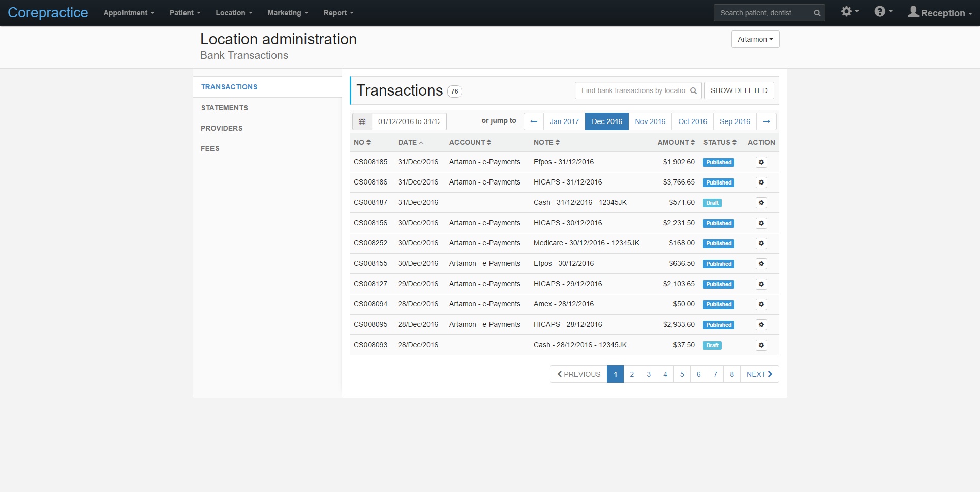Open the Appointment menu
This screenshot has width=980, height=492.
tap(128, 13)
